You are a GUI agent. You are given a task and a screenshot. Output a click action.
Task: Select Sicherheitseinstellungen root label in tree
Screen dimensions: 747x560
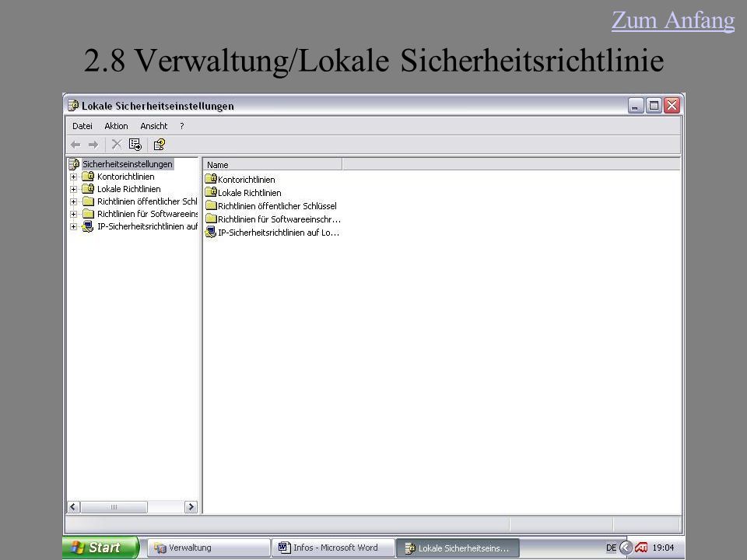click(x=127, y=164)
